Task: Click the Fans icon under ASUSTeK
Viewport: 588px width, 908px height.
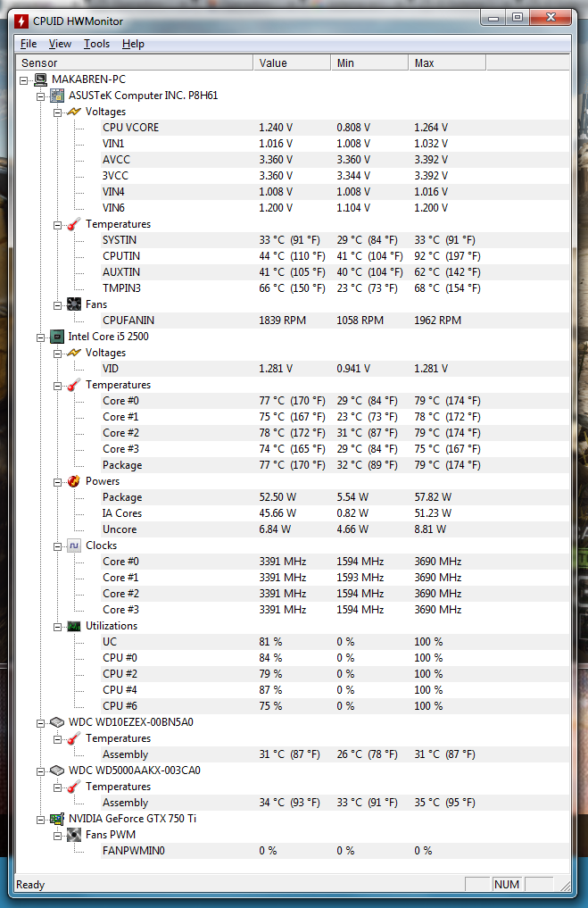Action: 74,304
